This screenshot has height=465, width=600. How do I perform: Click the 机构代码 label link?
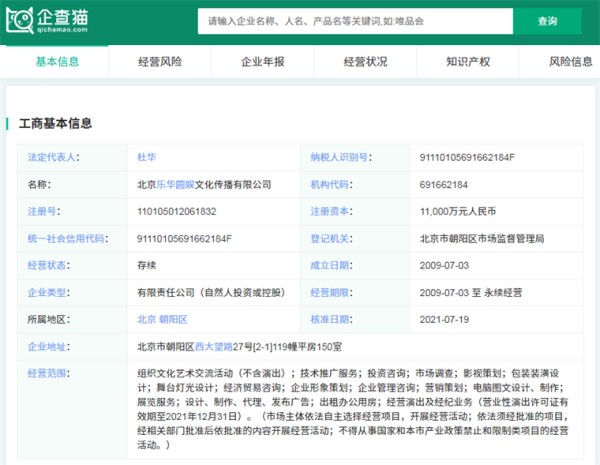(x=329, y=184)
